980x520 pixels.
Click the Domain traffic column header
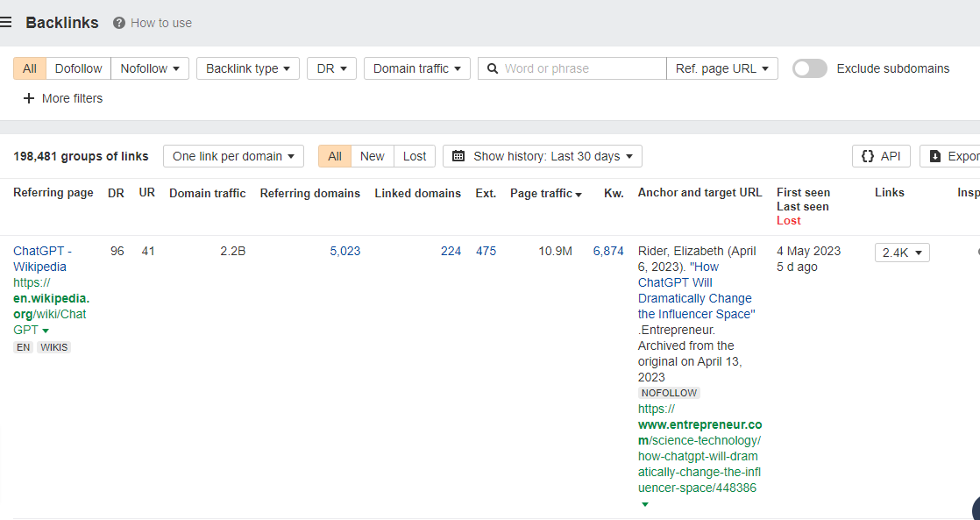[208, 194]
